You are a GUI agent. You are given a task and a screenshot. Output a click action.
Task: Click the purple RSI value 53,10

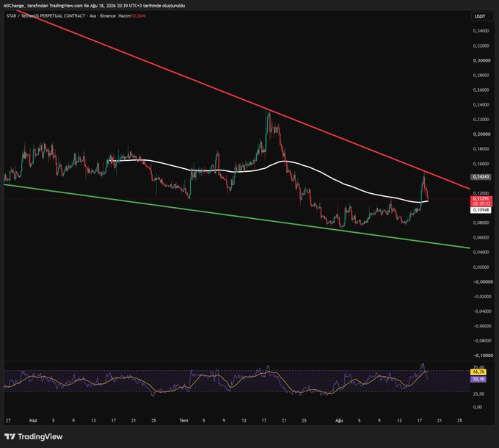coord(478,379)
